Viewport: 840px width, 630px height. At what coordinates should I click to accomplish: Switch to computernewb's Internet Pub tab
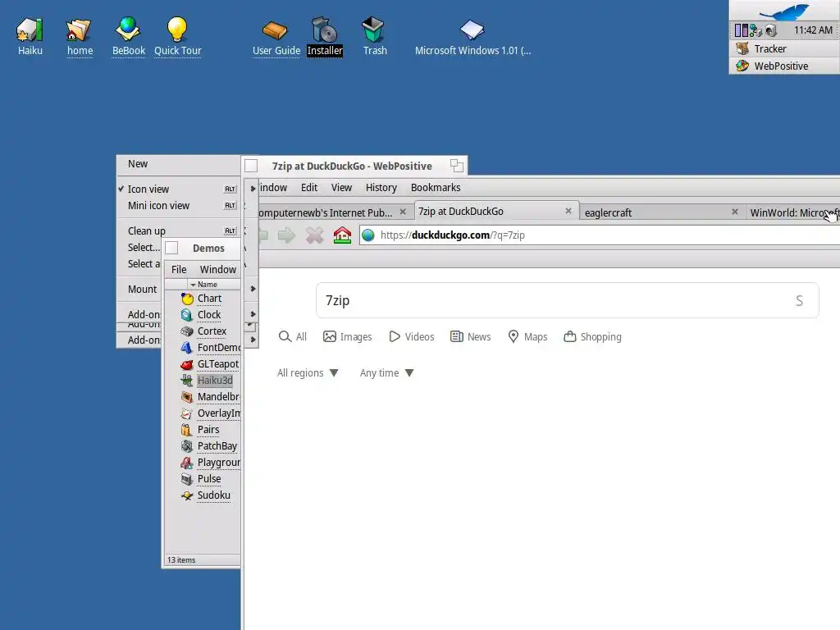pyautogui.click(x=325, y=212)
